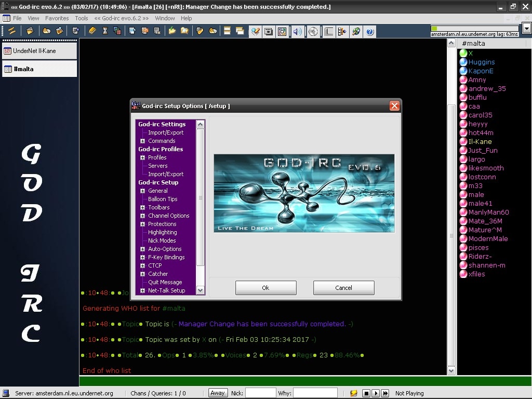Expand the Catcher tree node
The height and width of the screenshot is (399, 532).
pyautogui.click(x=142, y=274)
